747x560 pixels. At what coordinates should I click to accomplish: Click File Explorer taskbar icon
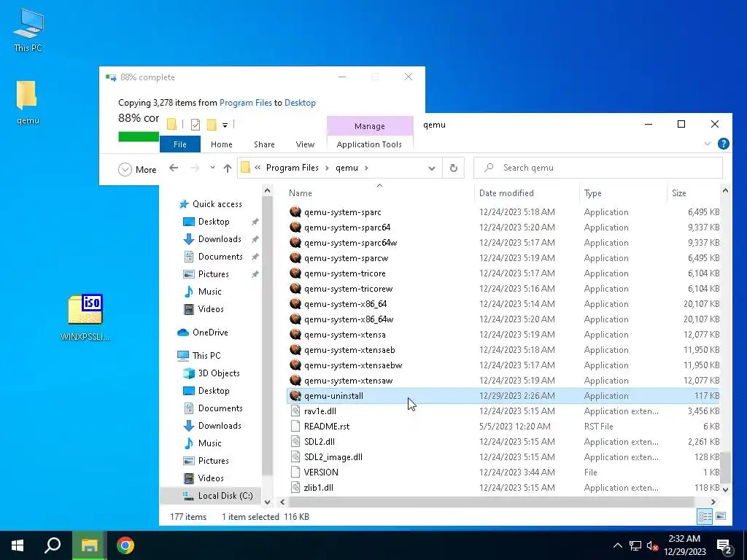pyautogui.click(x=89, y=545)
